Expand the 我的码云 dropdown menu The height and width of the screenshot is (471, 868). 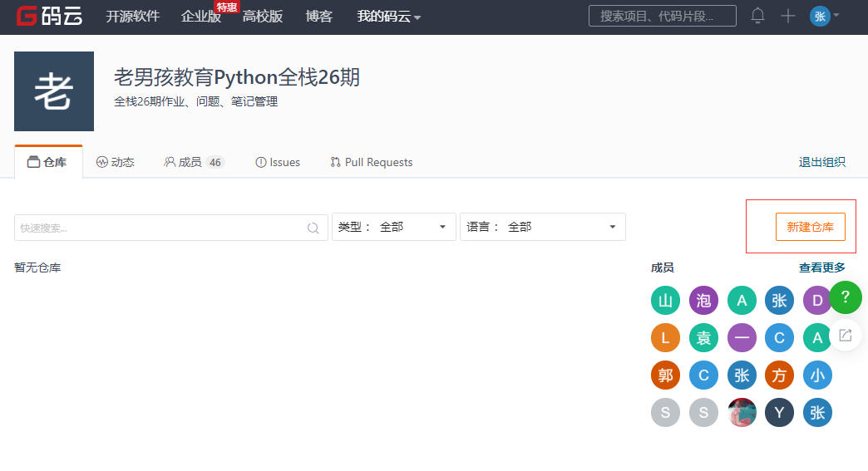point(388,17)
